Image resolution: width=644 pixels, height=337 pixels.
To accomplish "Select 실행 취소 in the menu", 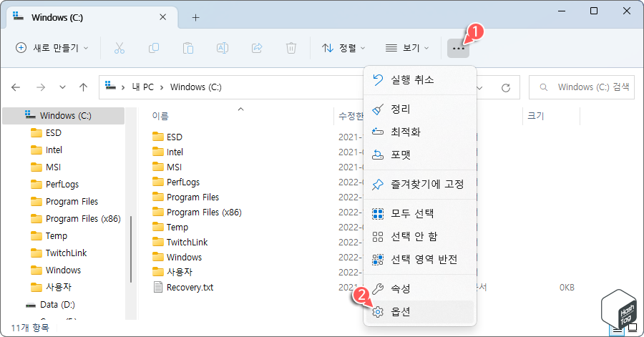I will click(x=420, y=79).
